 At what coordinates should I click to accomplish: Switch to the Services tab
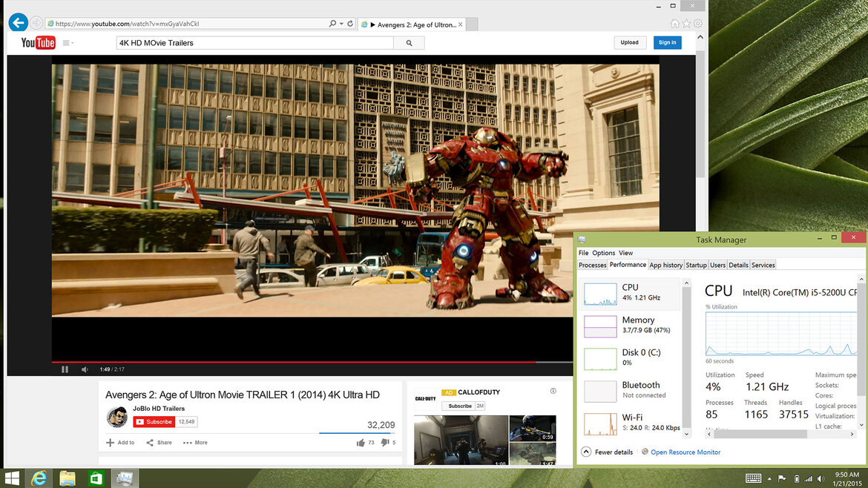pos(763,265)
